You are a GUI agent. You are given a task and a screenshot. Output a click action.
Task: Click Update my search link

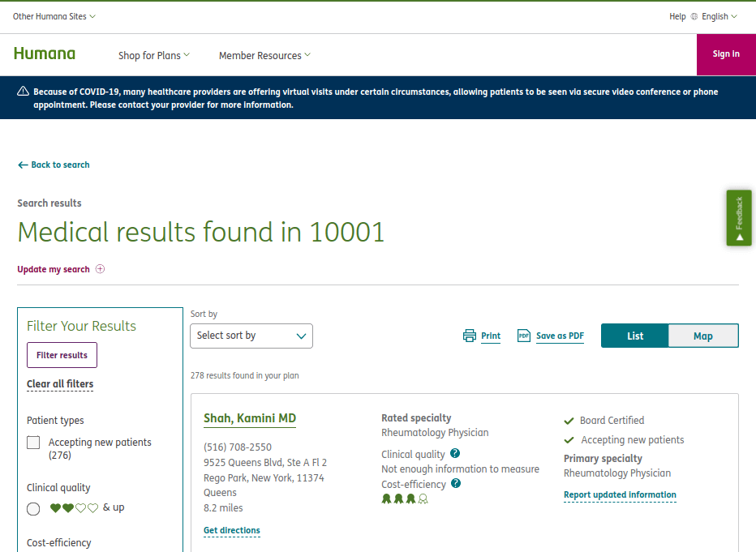(x=54, y=269)
